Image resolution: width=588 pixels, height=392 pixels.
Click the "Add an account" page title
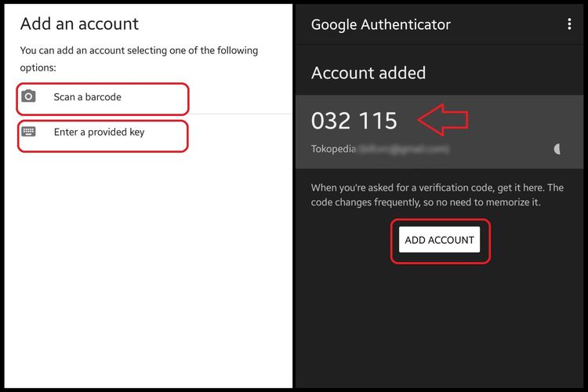click(x=79, y=24)
